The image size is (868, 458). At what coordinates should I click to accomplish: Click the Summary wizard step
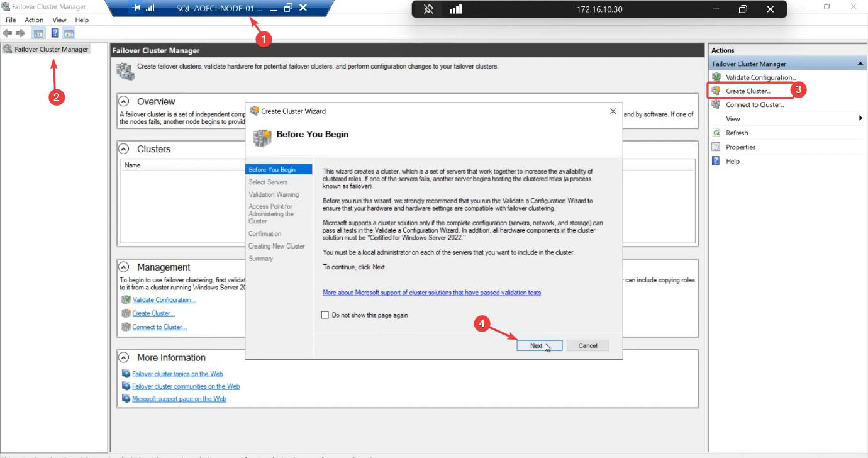pyautogui.click(x=260, y=259)
